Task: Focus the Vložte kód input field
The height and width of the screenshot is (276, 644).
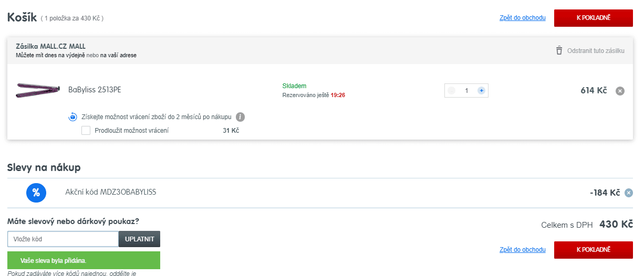Action: pyautogui.click(x=63, y=239)
